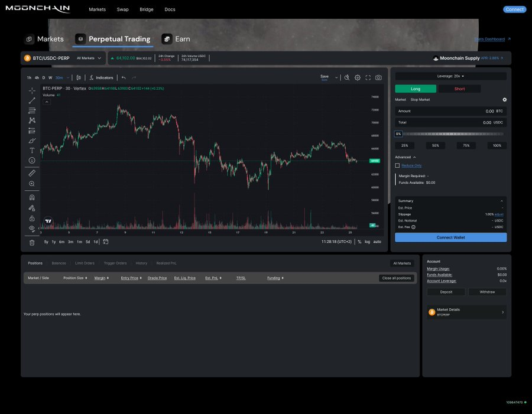Viewport: 532px width, 414px height.
Task: Open the Leverage 20x dropdown
Action: coord(450,76)
